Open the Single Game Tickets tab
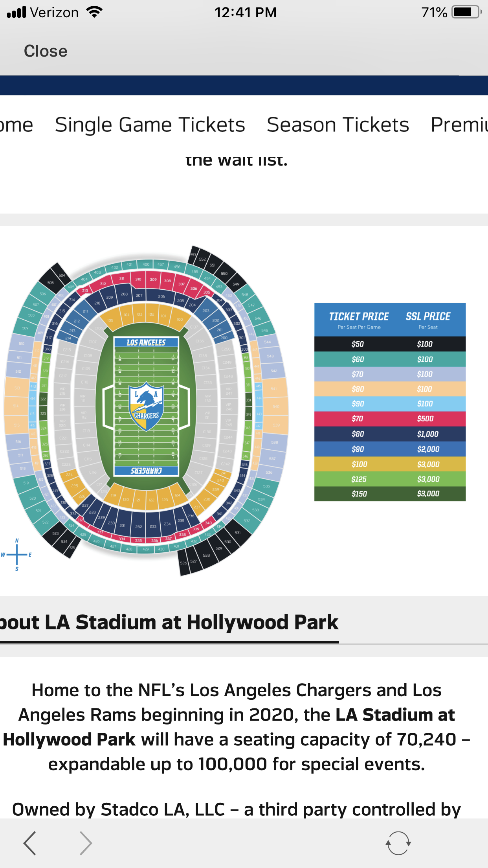Image resolution: width=488 pixels, height=868 pixels. 150,125
